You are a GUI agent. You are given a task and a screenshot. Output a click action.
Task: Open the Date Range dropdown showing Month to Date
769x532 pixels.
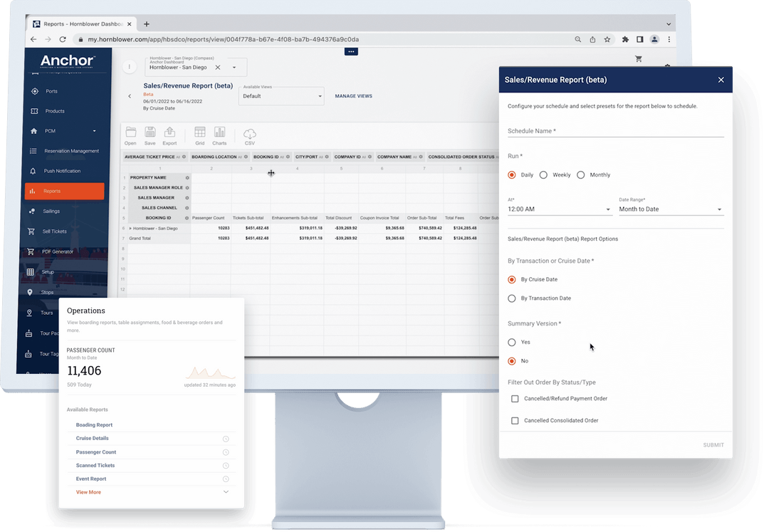pos(669,209)
